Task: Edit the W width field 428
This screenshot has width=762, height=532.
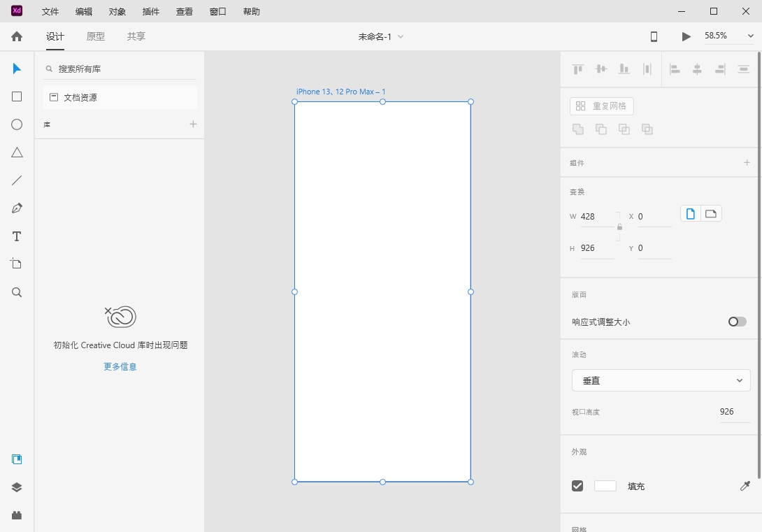Action: [597, 217]
